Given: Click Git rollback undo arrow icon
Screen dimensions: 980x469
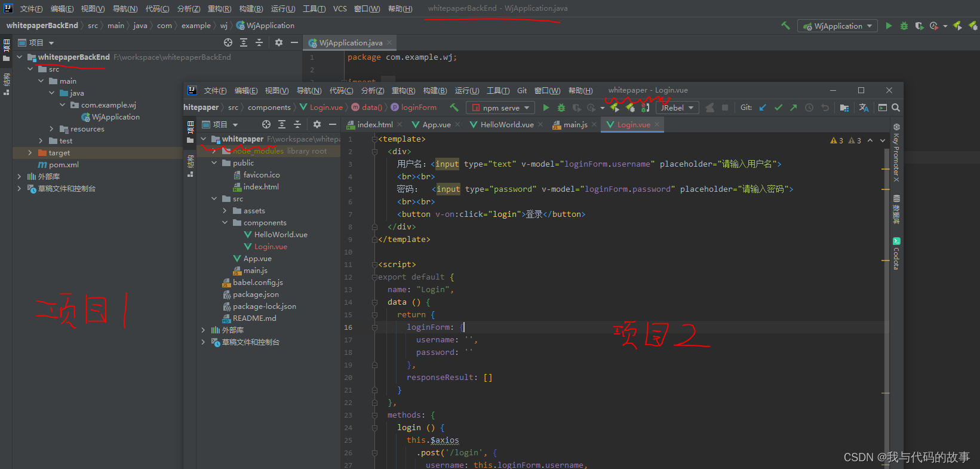Looking at the screenshot, I should (x=825, y=108).
